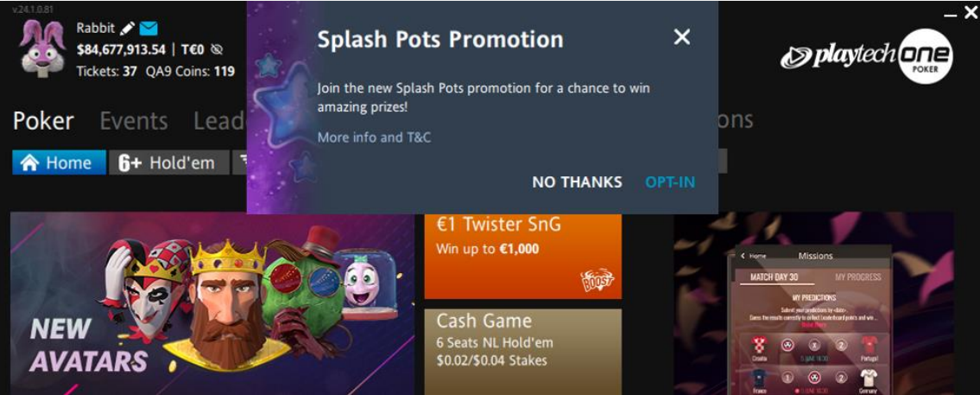Screen dimensions: 980x395
Task: Click the house icon on the Home tab
Action: point(29,162)
